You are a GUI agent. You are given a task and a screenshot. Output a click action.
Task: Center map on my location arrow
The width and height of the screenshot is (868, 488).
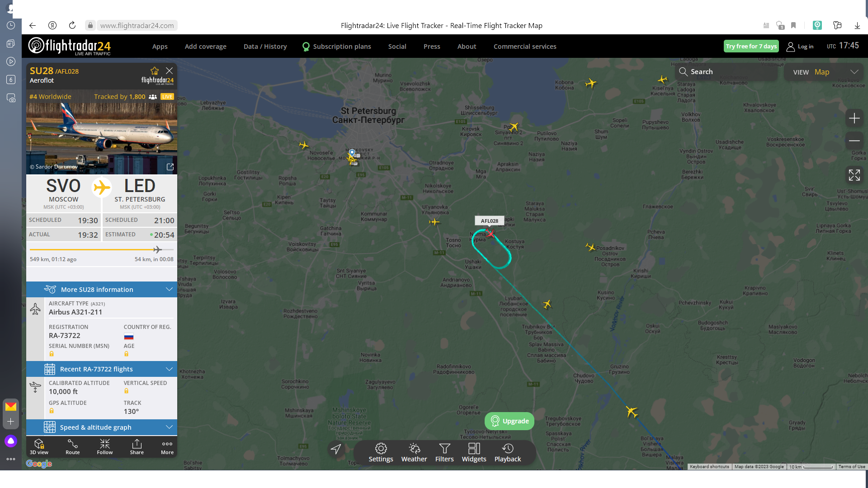336,449
